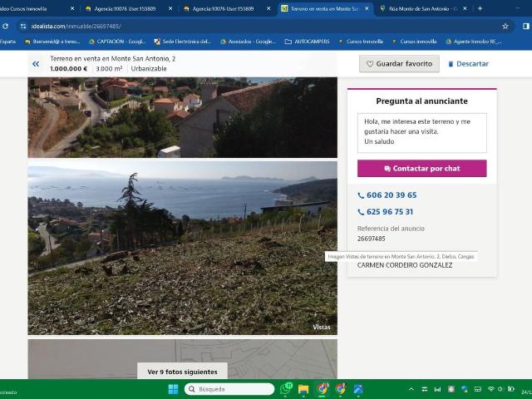The image size is (532, 399).
Task: Open File Explorer from the taskbar
Action: 303,389
